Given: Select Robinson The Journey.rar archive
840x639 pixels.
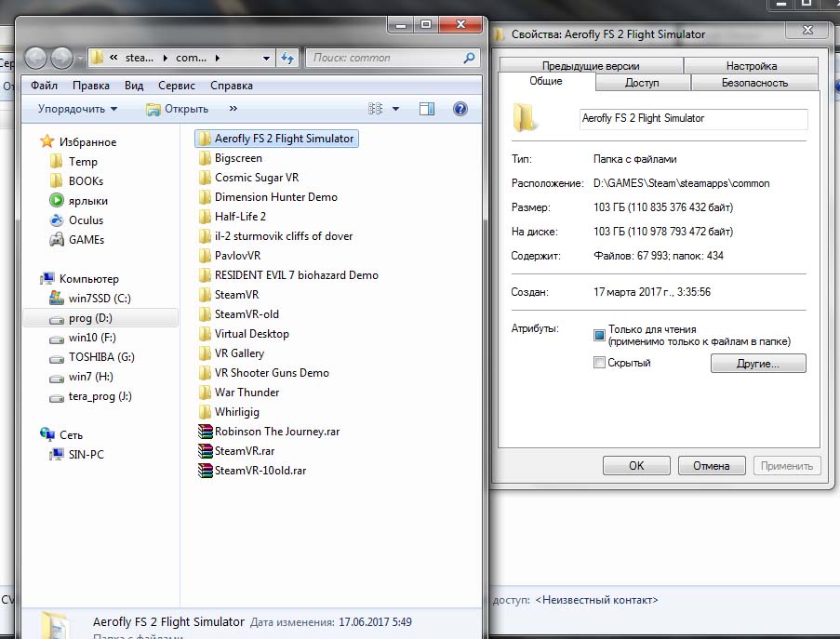Looking at the screenshot, I should click(269, 432).
